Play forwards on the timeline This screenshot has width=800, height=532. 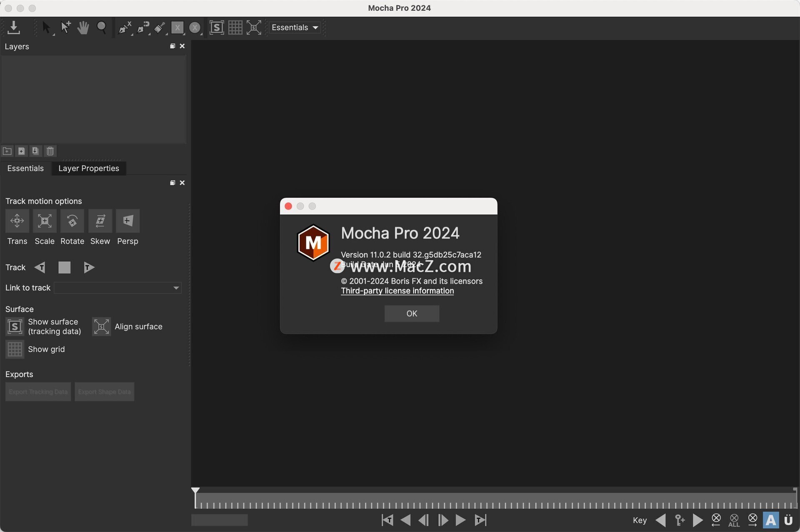click(x=461, y=520)
